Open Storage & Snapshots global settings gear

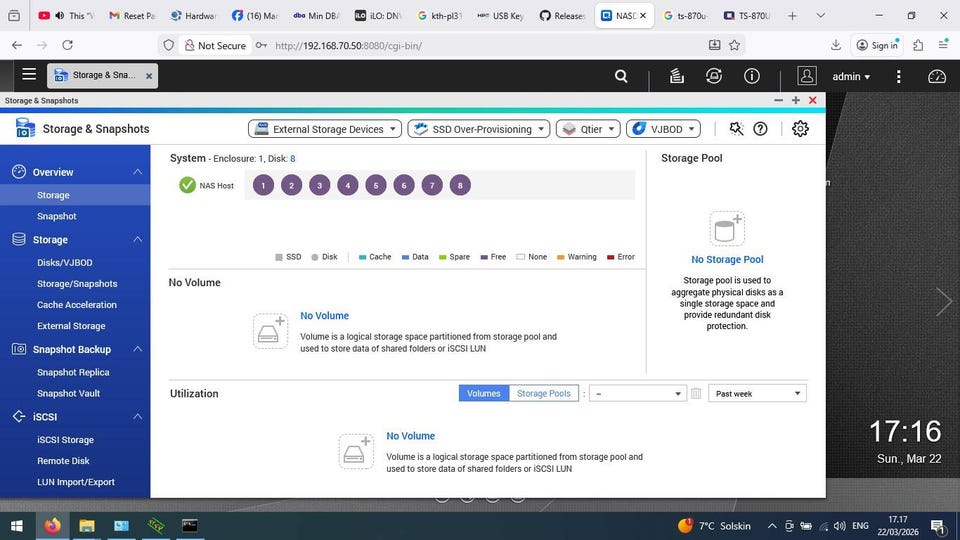(x=800, y=129)
